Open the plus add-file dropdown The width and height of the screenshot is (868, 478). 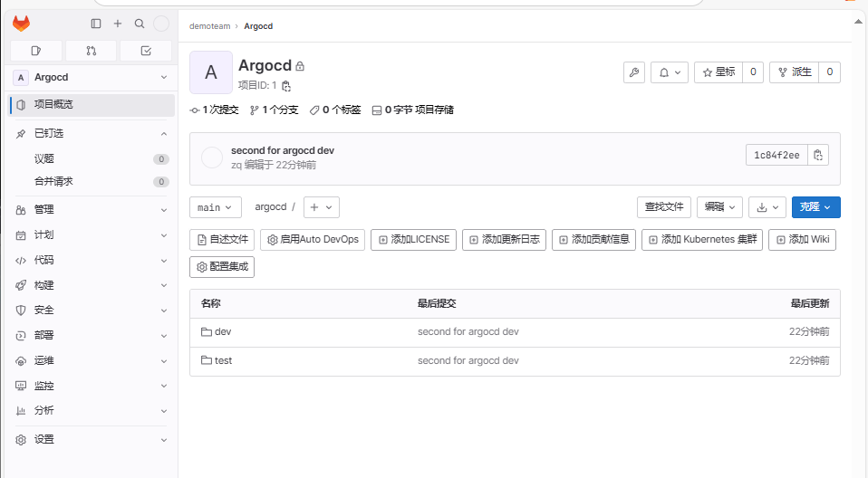pyautogui.click(x=321, y=207)
